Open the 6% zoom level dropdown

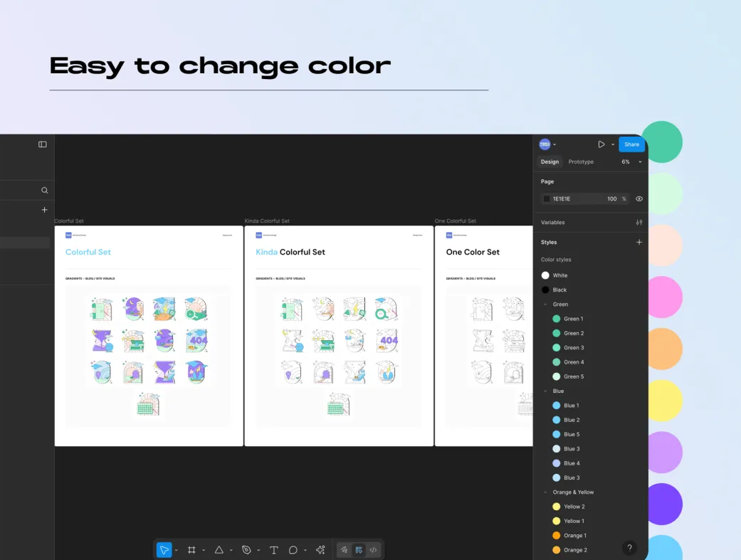pyautogui.click(x=631, y=162)
